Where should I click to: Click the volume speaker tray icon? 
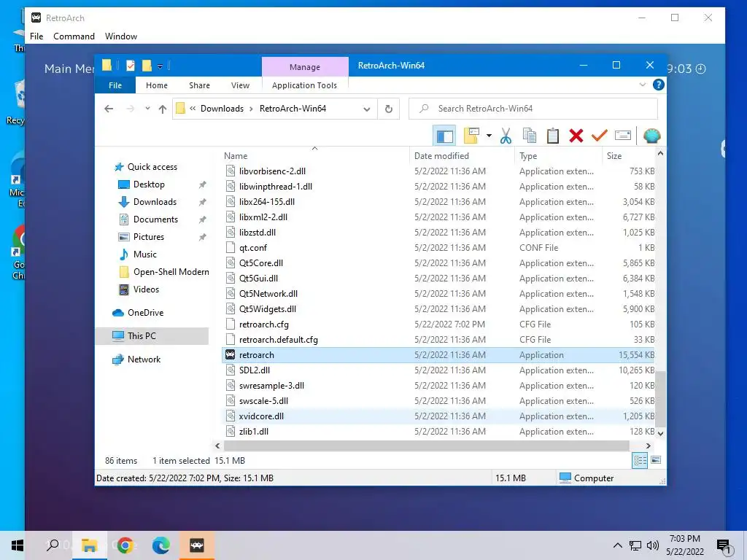point(653,545)
